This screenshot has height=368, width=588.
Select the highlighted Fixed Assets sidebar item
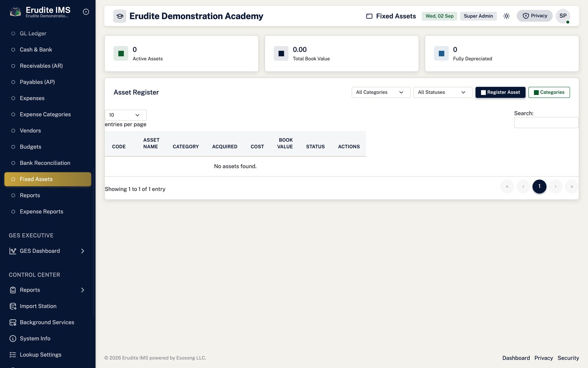48,179
